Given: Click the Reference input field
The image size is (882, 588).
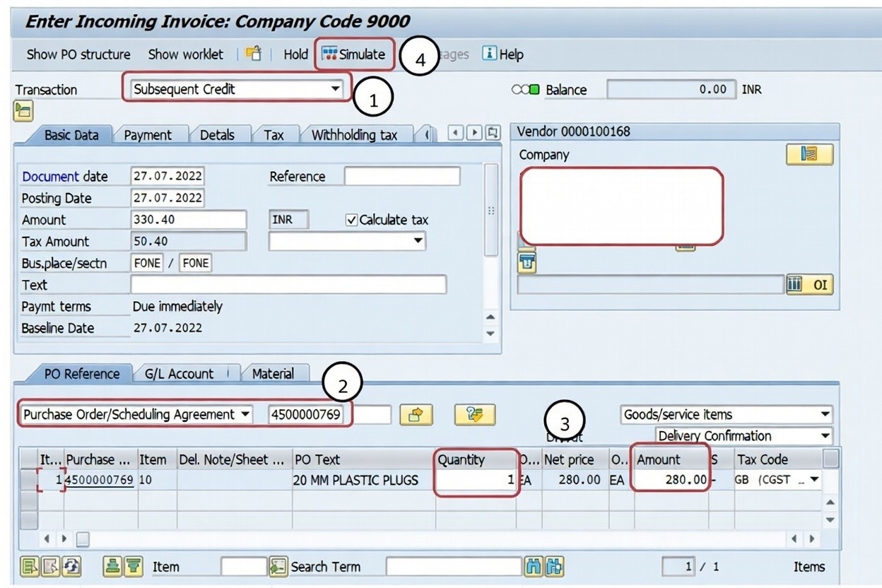Looking at the screenshot, I should [401, 177].
